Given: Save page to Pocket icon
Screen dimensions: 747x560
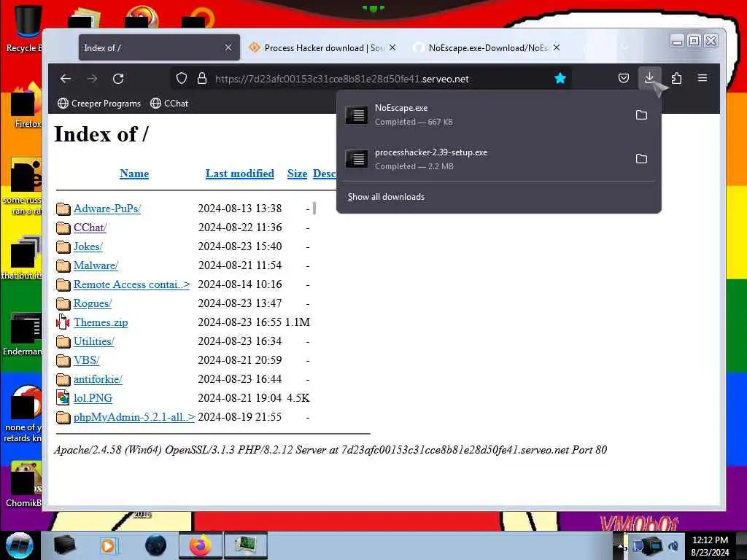Looking at the screenshot, I should click(x=624, y=79).
